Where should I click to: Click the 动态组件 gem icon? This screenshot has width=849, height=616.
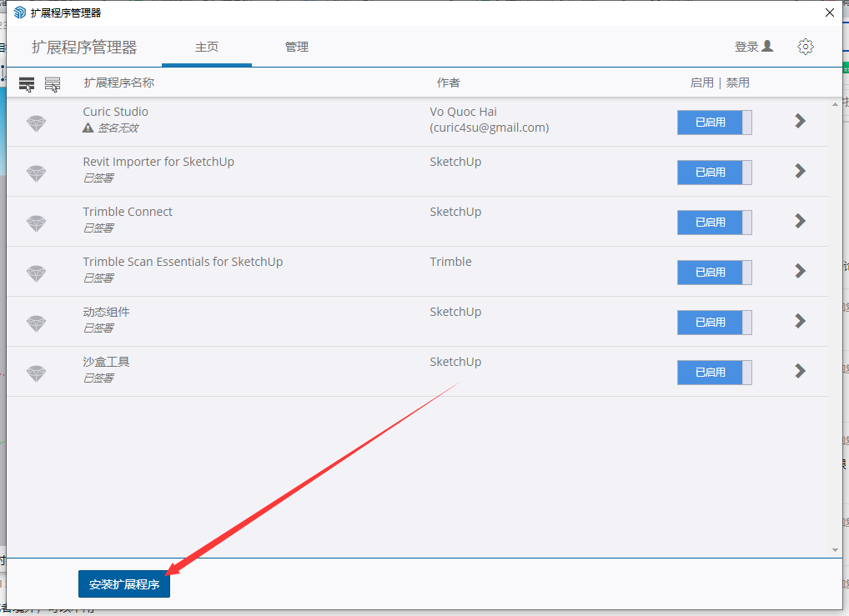tap(36, 323)
